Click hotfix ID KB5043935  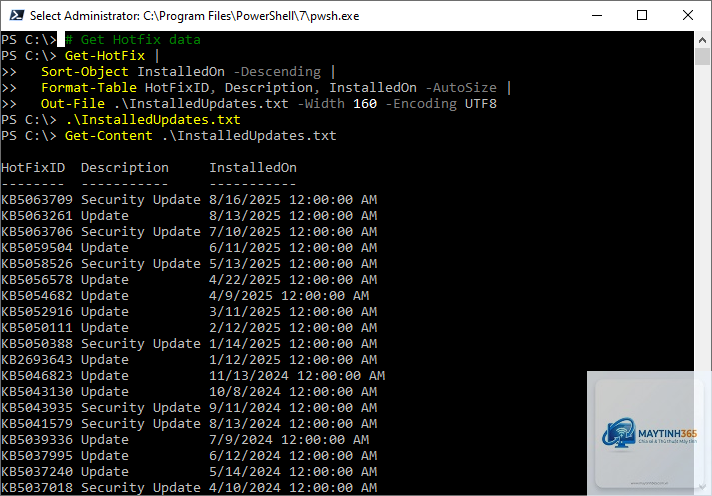point(37,407)
